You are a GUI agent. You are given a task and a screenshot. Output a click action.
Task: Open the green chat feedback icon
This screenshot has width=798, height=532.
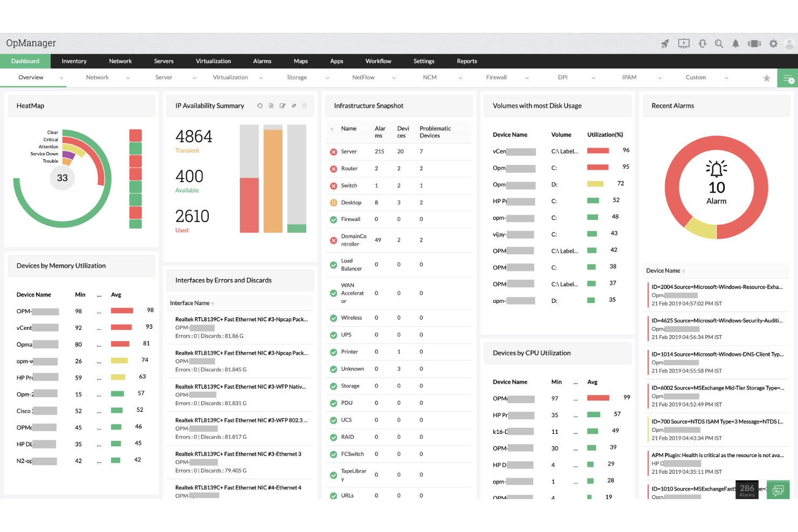point(778,490)
